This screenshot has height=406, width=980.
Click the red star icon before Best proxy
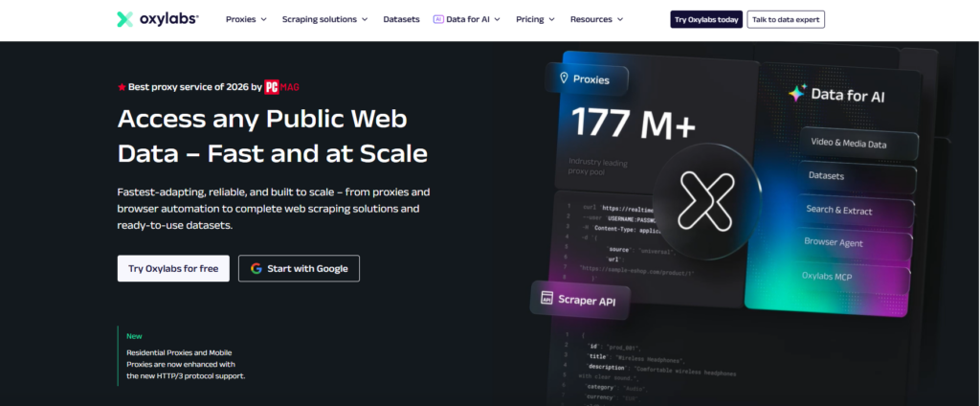click(122, 87)
